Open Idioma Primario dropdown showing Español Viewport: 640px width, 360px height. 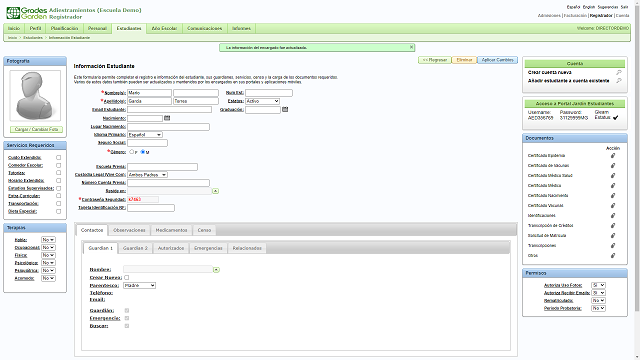point(145,135)
